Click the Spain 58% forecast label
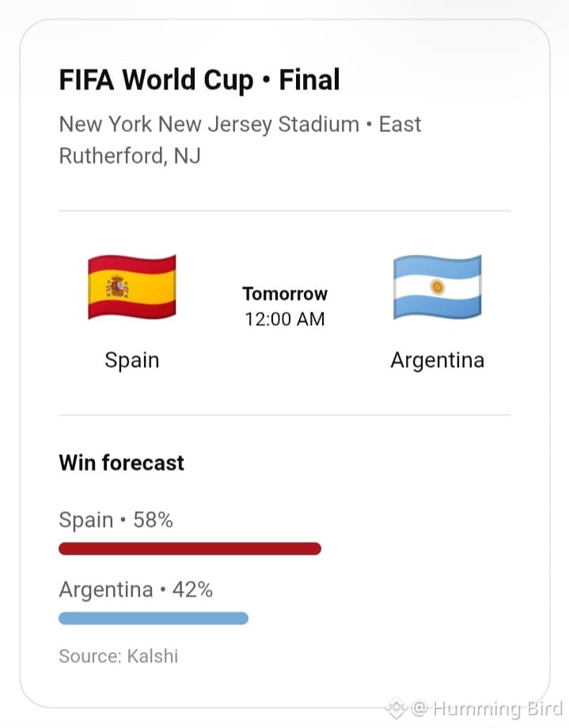Image resolution: width=569 pixels, height=728 pixels. pyautogui.click(x=116, y=520)
